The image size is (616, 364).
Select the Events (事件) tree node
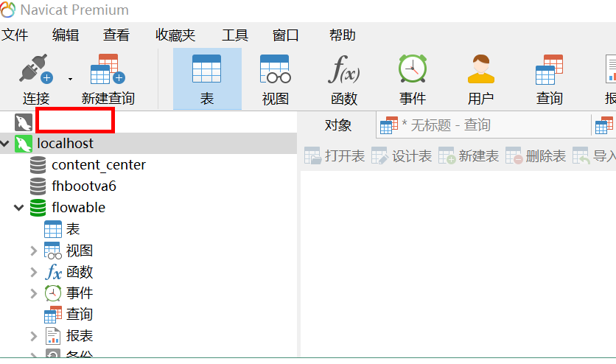[80, 293]
